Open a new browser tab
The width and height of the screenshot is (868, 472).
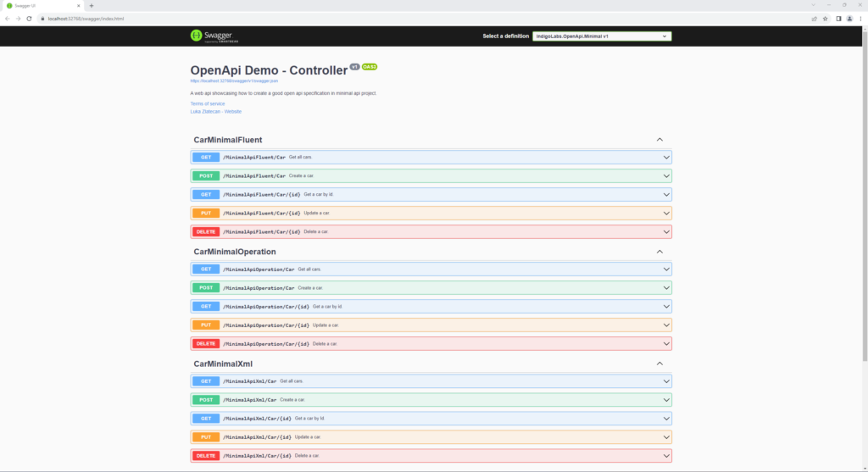[x=92, y=5]
